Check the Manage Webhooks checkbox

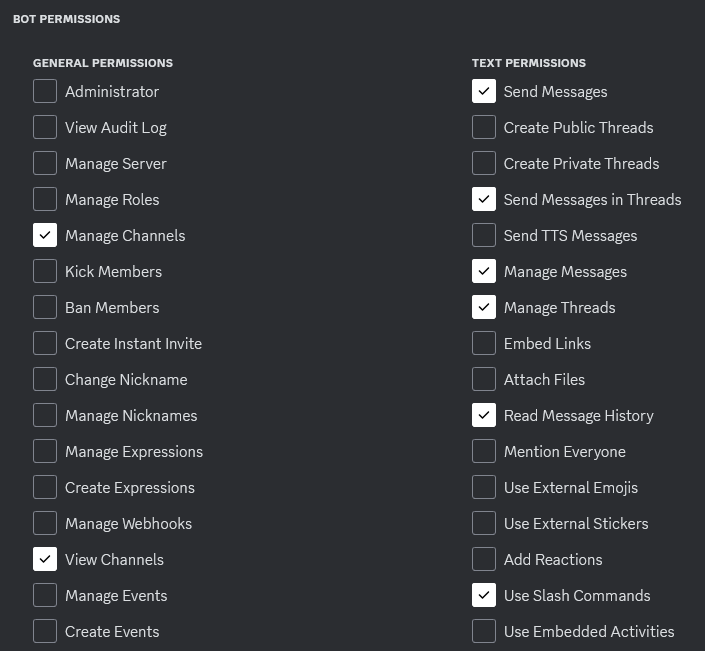click(x=45, y=523)
